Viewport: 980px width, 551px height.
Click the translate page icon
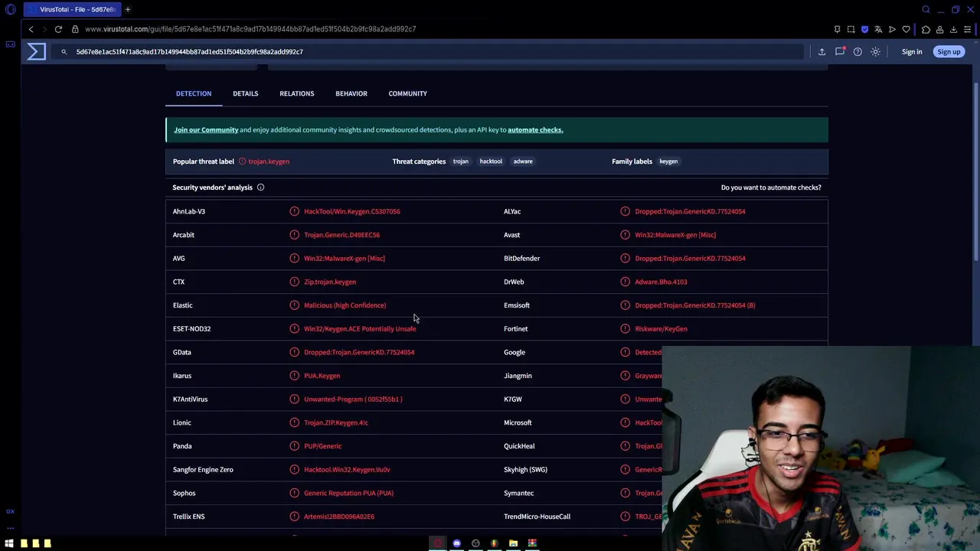[x=878, y=29]
